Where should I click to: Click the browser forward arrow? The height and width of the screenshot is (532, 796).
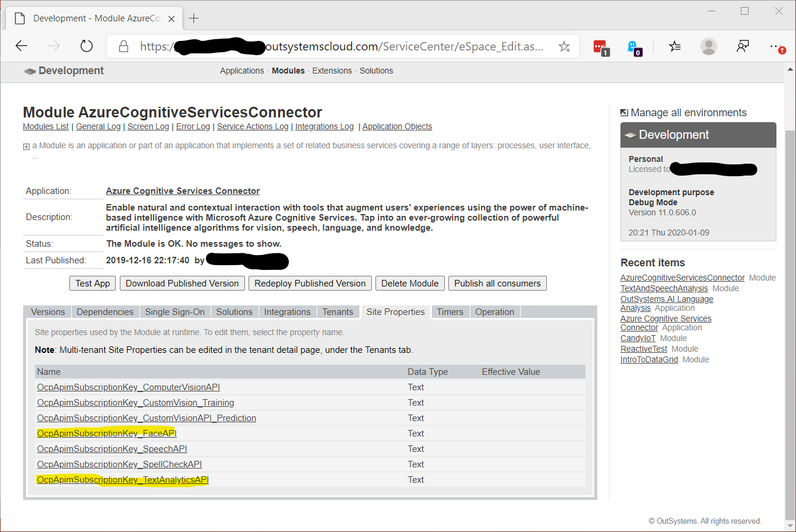[x=54, y=46]
